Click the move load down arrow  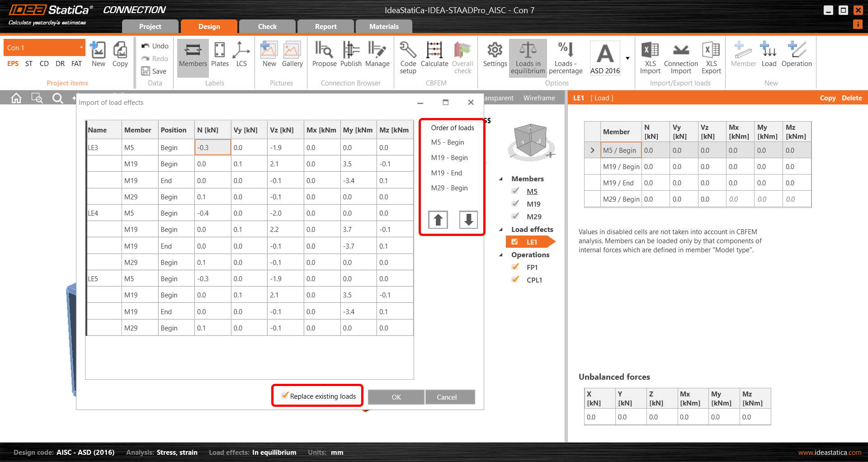pyautogui.click(x=468, y=220)
